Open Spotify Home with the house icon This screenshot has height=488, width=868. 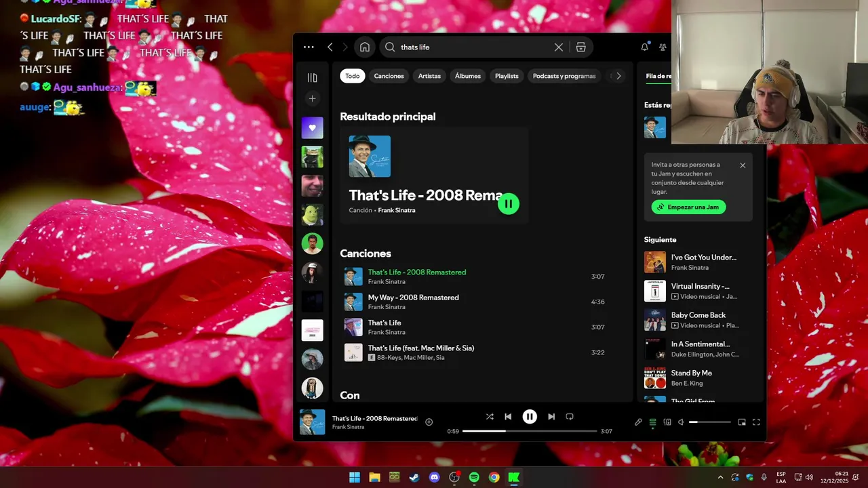tap(365, 47)
